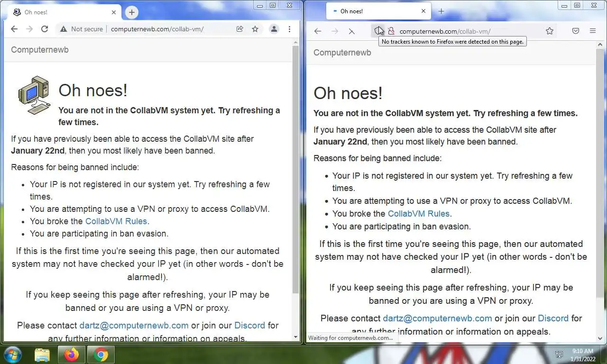Click the network tray icon
Viewport: 607px width, 364px height.
coord(559,355)
